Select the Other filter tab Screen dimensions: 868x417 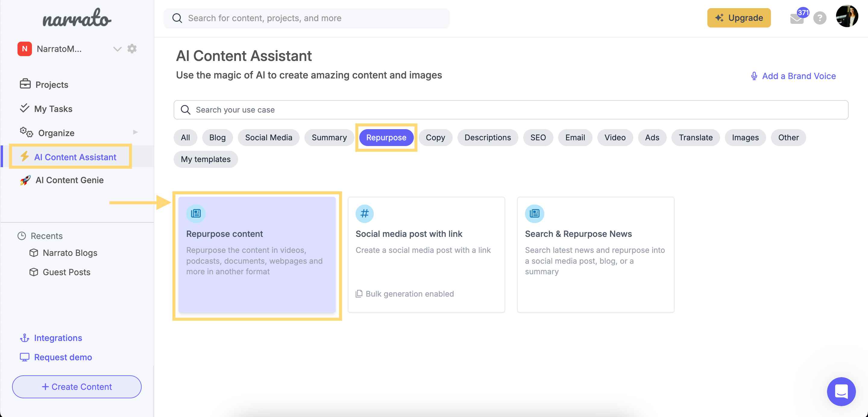(788, 137)
